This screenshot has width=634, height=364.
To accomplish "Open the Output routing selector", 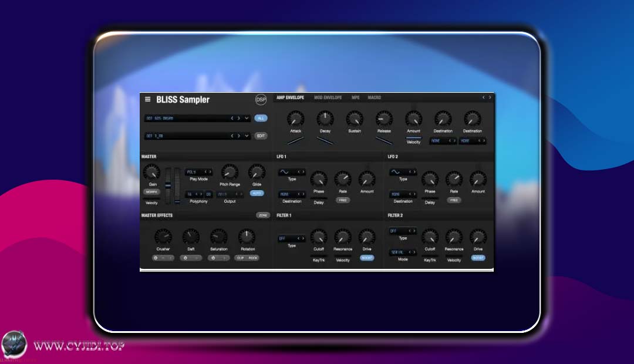I will tap(230, 194).
